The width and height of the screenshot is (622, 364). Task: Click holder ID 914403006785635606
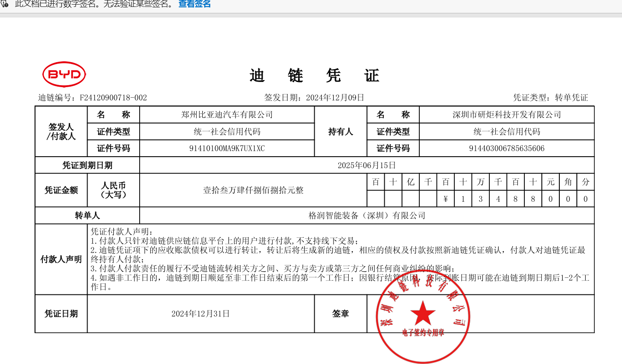tap(507, 148)
